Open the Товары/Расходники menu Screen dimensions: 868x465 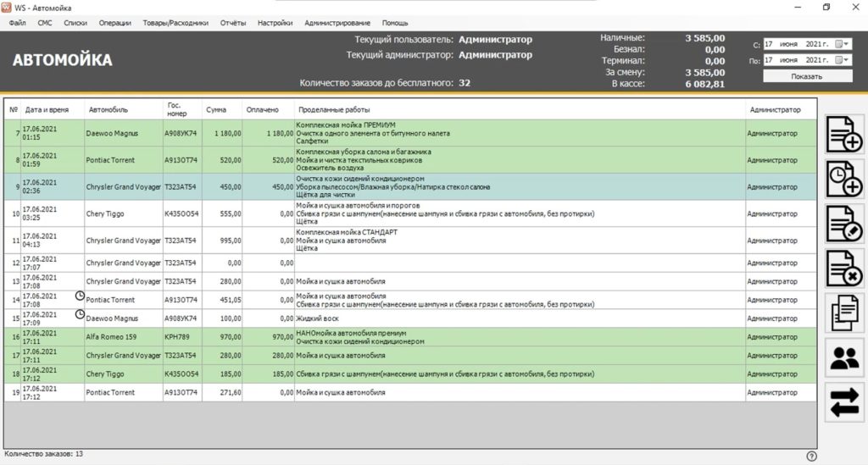tap(175, 23)
